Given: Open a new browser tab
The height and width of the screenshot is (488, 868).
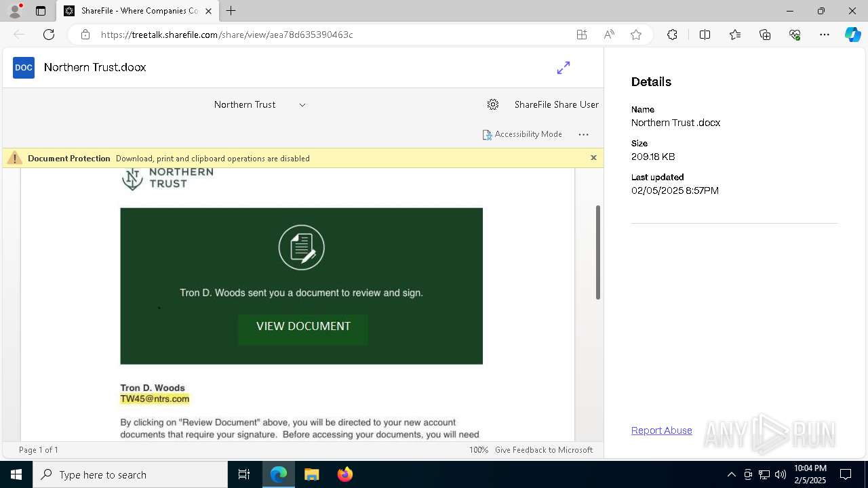Looking at the screenshot, I should (231, 11).
